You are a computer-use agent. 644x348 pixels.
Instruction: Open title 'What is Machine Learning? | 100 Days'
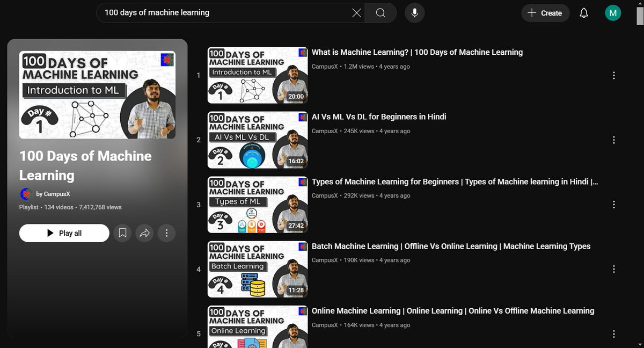[x=417, y=52]
